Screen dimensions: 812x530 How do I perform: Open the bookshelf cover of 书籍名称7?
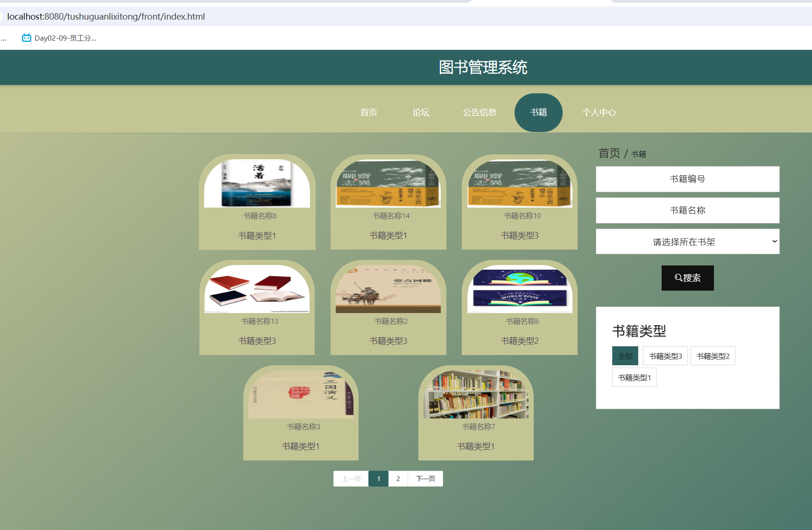(476, 394)
